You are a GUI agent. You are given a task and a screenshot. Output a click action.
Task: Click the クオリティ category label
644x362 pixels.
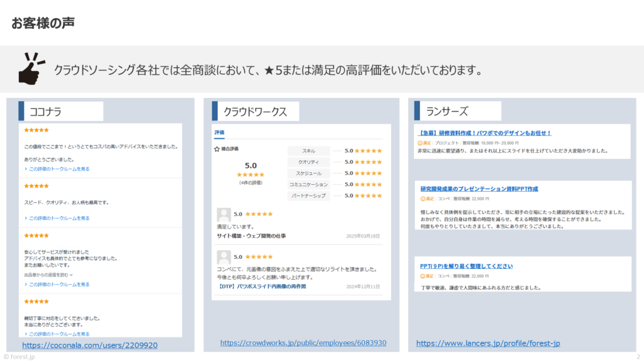[x=308, y=162]
